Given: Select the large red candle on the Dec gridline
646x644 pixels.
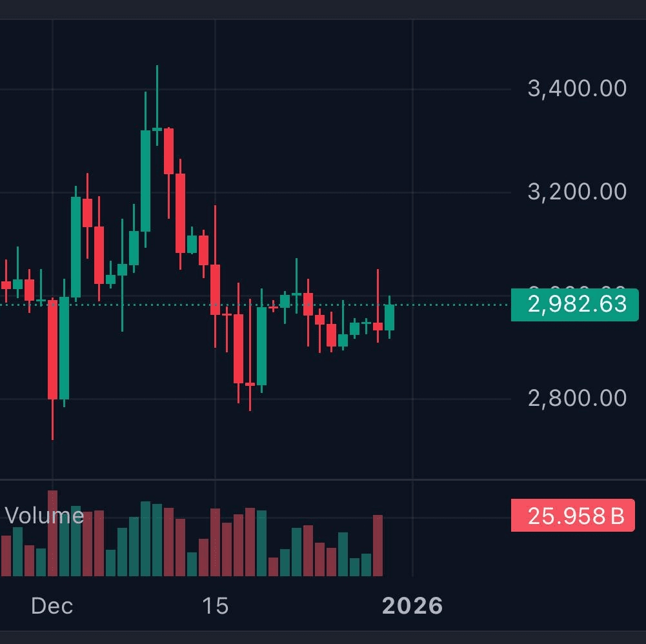Looking at the screenshot, I should click(53, 348).
